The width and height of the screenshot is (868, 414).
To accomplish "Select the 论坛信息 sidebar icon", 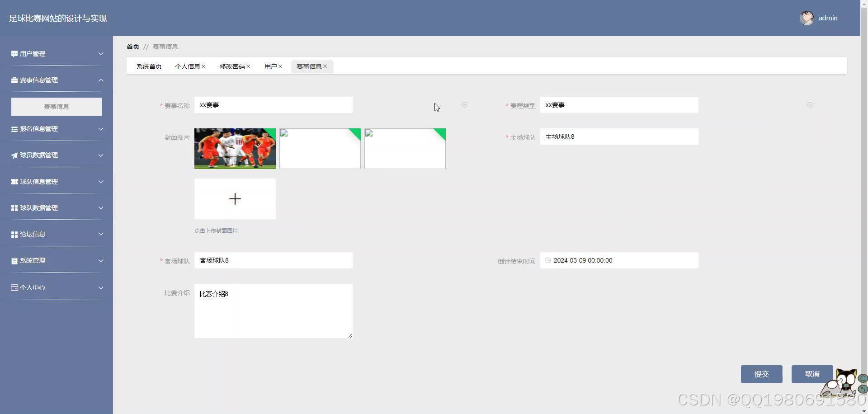I will pos(14,234).
